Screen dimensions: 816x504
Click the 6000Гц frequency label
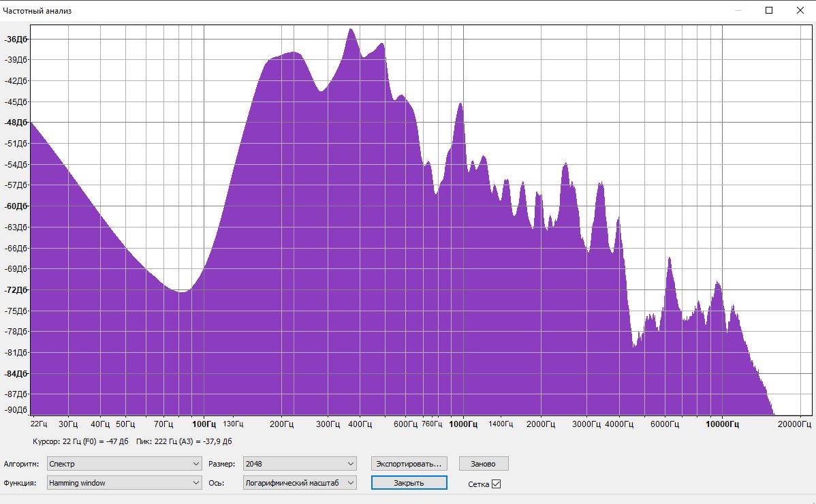665,424
